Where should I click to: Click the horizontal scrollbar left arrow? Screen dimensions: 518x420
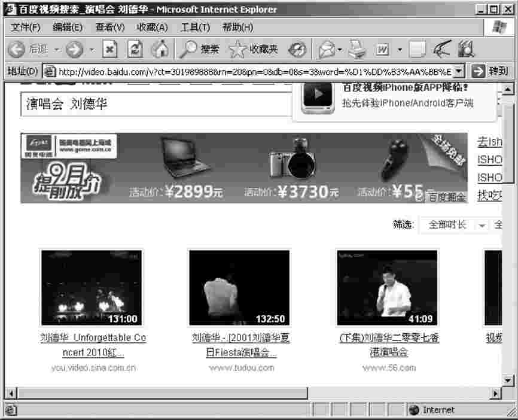[x=11, y=393]
